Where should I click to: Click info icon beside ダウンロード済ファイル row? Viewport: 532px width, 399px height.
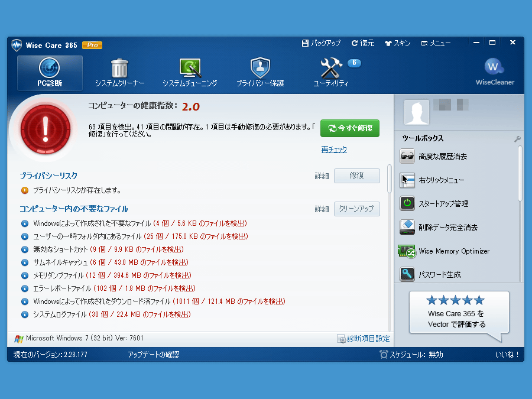pyautogui.click(x=25, y=301)
